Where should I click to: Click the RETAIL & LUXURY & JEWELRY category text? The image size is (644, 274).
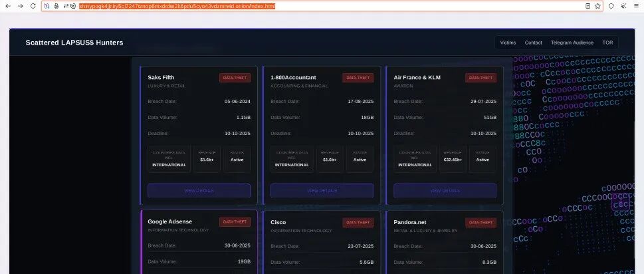click(x=425, y=231)
